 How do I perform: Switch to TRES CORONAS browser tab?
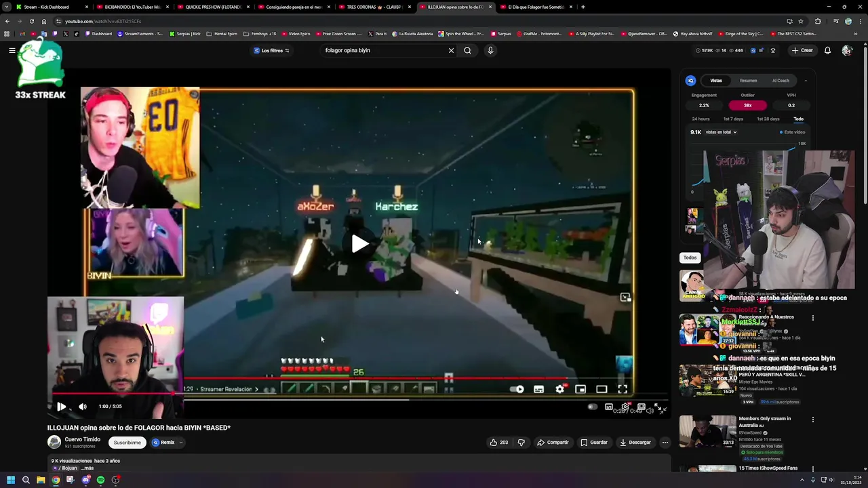(374, 7)
